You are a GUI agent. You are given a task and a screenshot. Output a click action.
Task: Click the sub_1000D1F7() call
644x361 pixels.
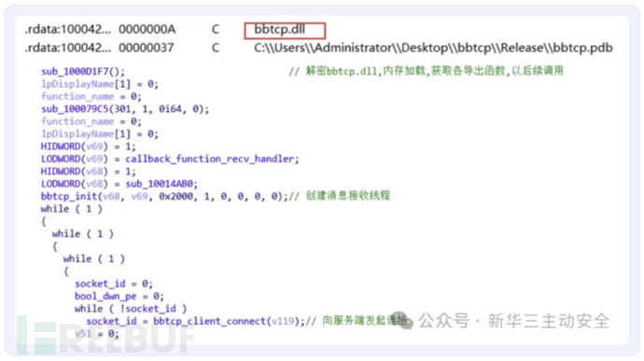click(82, 72)
